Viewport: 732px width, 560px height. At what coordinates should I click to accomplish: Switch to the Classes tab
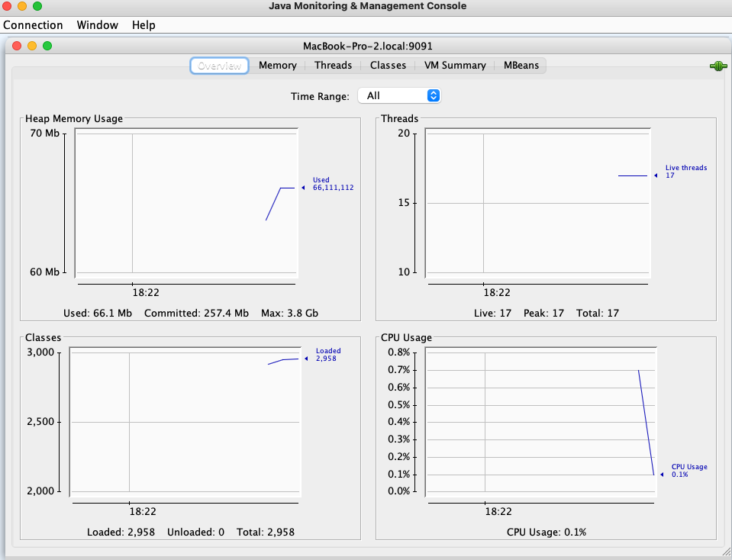point(388,66)
